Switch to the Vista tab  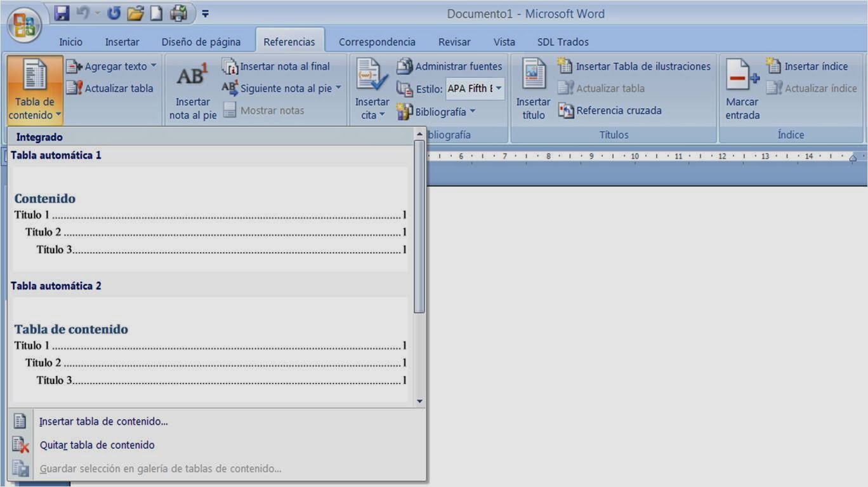pos(504,42)
